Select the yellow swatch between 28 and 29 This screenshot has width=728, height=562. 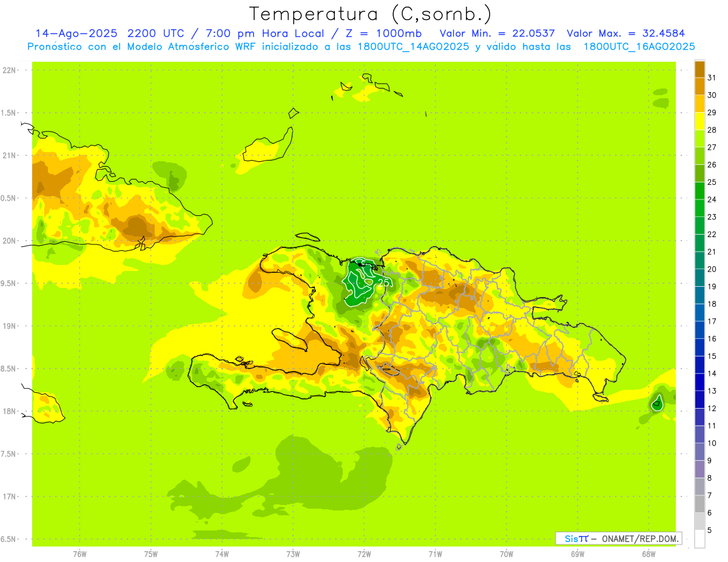click(699, 121)
